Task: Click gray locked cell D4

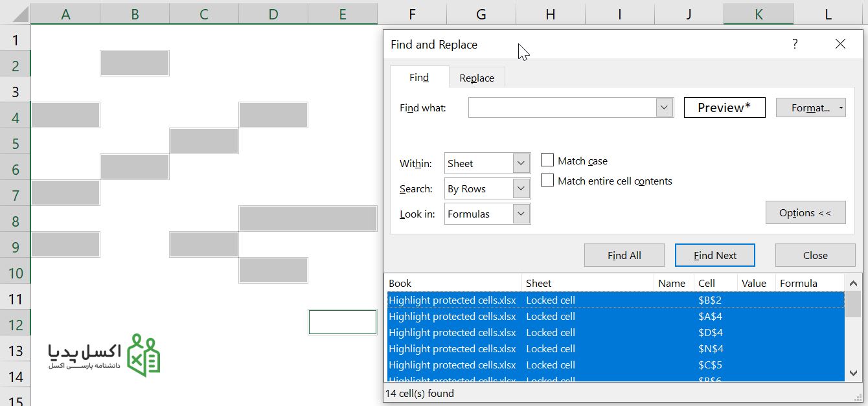Action: pyautogui.click(x=273, y=115)
